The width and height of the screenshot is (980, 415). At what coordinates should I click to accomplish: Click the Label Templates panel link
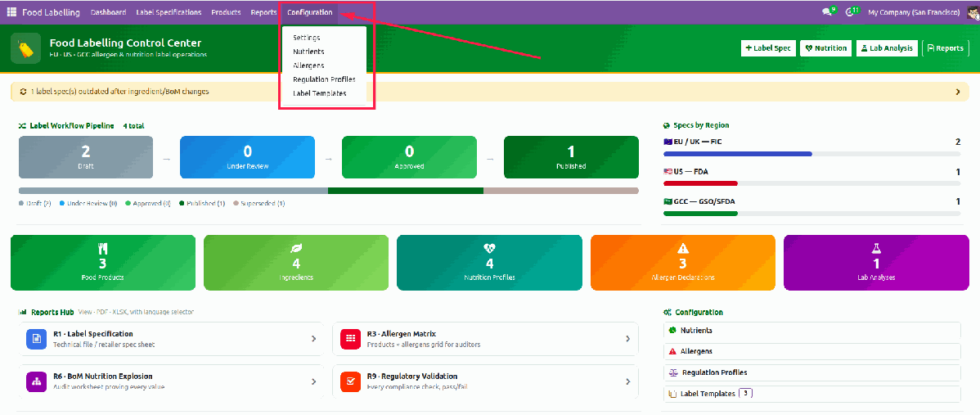tap(811, 394)
